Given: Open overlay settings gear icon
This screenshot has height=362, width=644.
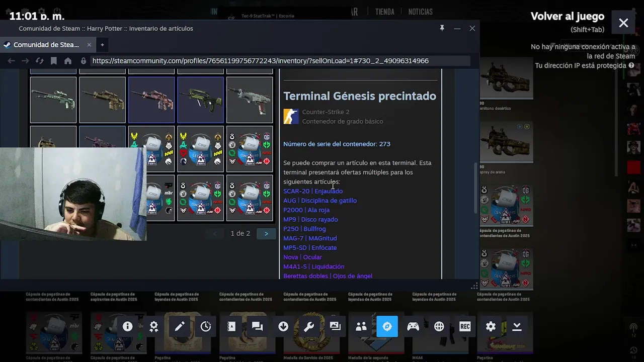Looking at the screenshot, I should pyautogui.click(x=491, y=326).
